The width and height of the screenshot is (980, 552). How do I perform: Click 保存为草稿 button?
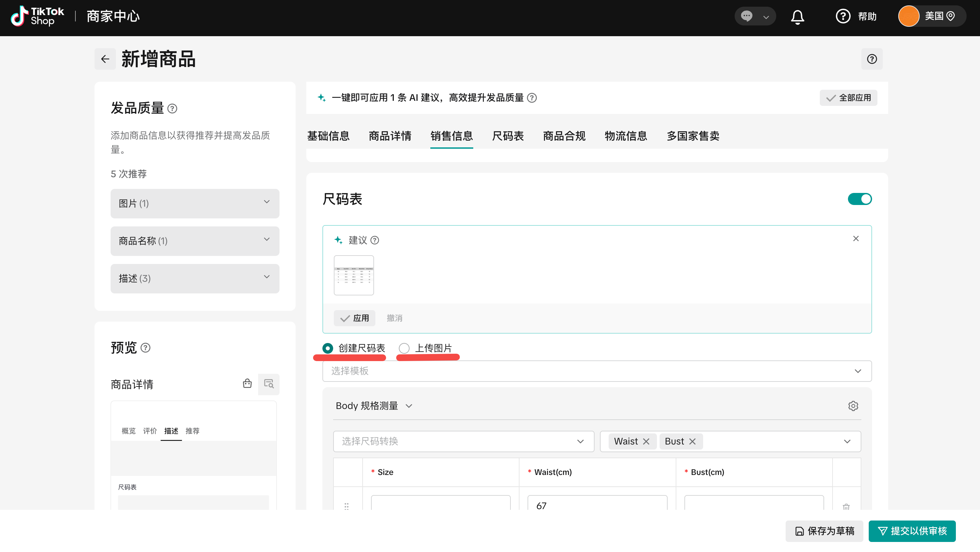click(824, 531)
